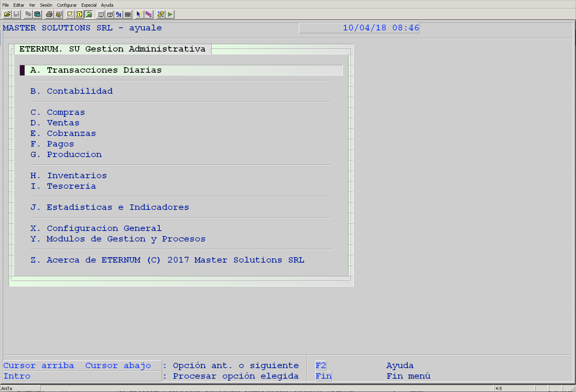The height and width of the screenshot is (392, 576).
Task: Open the Configurar menu
Action: (x=67, y=5)
